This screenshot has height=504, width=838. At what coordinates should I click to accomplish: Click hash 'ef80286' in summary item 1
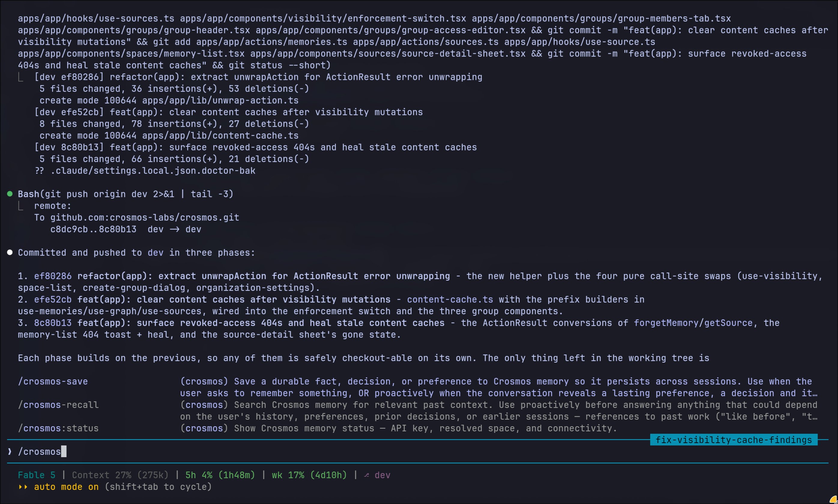pos(53,276)
